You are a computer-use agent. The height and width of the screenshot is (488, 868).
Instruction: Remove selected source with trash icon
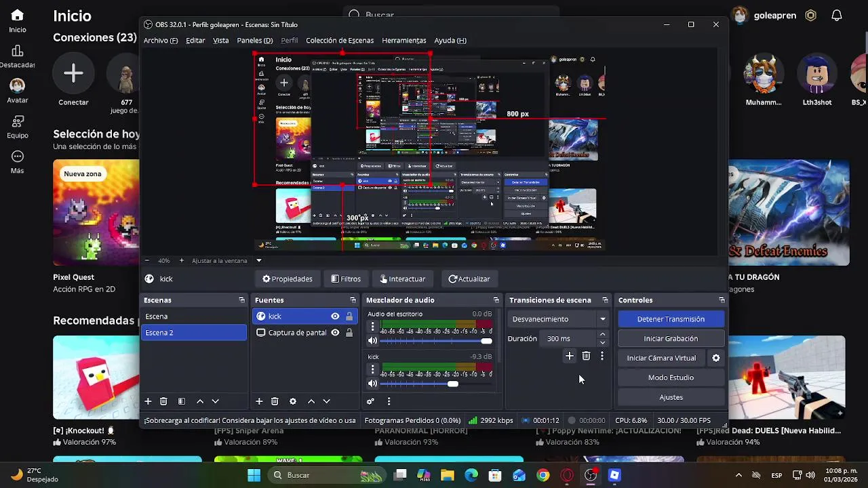click(275, 401)
